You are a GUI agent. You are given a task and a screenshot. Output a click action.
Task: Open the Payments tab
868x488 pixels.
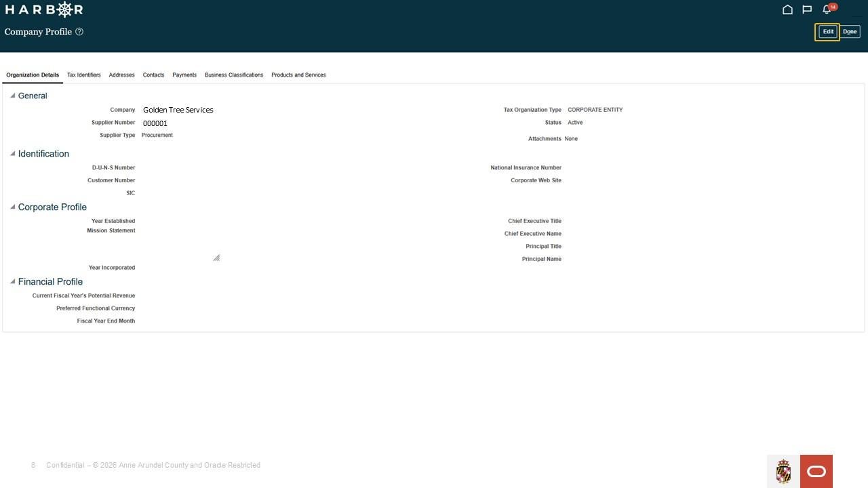coord(184,75)
